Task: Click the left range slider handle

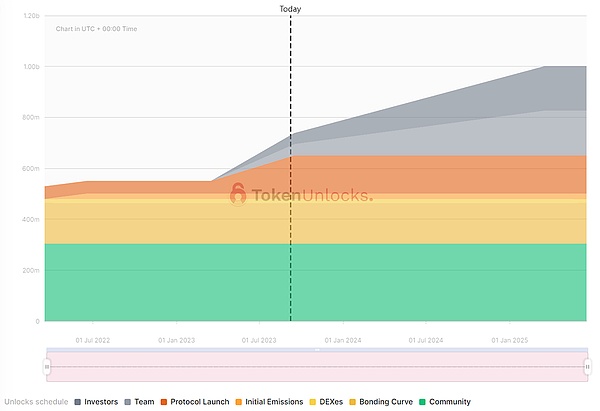Action: [x=47, y=367]
